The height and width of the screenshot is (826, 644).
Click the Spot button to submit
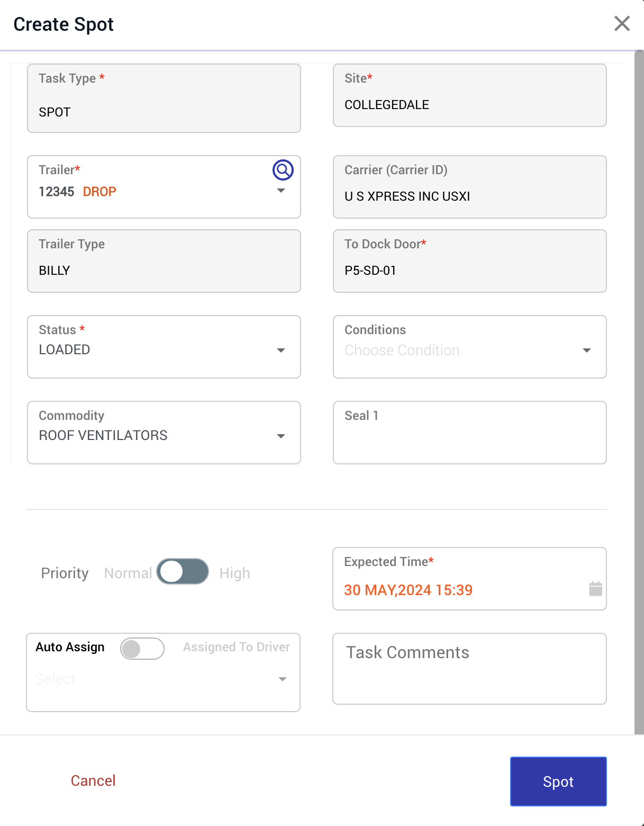pos(558,781)
